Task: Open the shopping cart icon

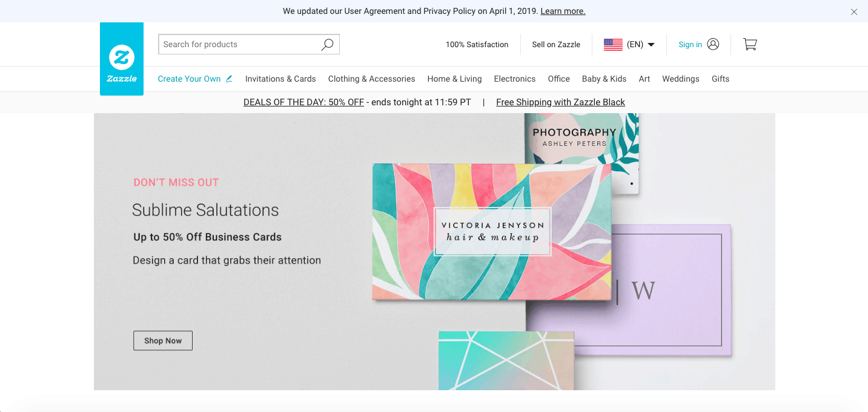Action: point(750,44)
